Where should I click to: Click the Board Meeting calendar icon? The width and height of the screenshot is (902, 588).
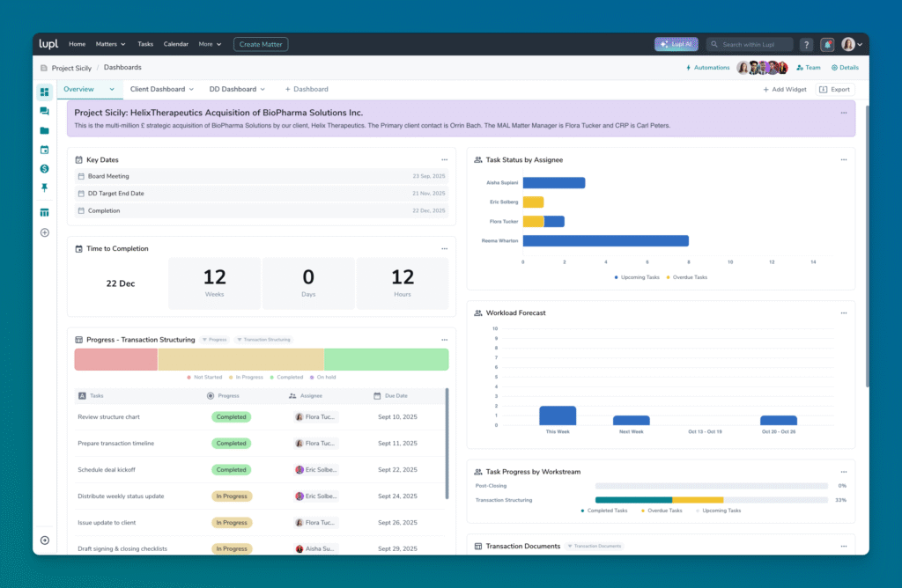[x=81, y=176]
